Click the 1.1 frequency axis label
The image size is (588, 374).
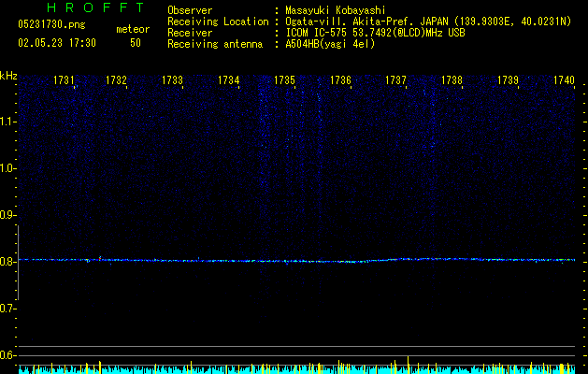tap(7, 122)
